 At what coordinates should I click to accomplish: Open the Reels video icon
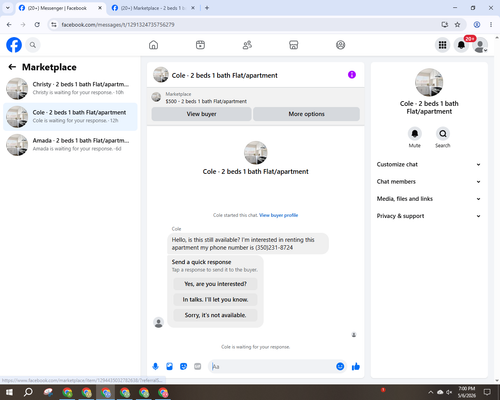200,45
